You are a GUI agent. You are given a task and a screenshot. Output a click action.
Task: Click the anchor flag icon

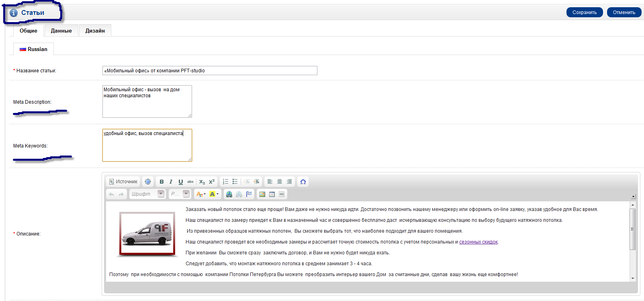[249, 194]
